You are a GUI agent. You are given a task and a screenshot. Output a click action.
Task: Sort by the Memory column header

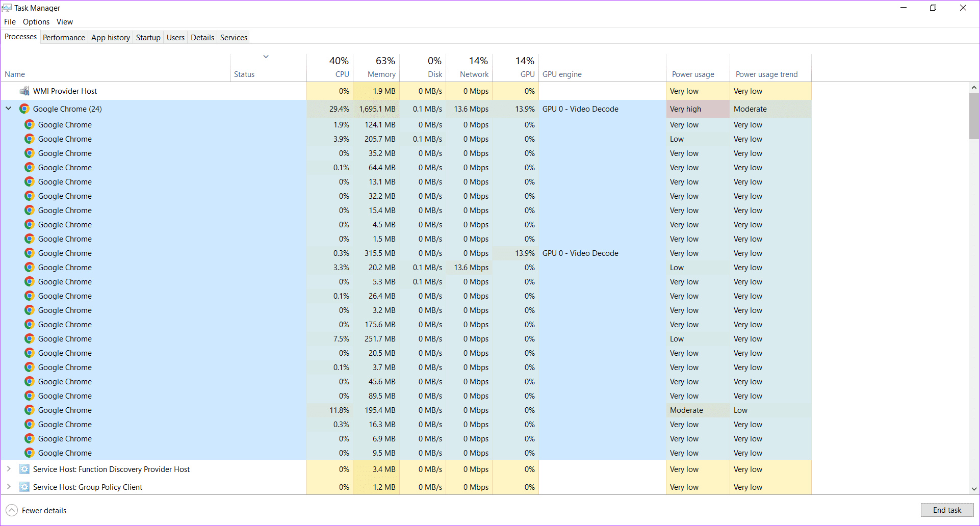click(x=376, y=67)
